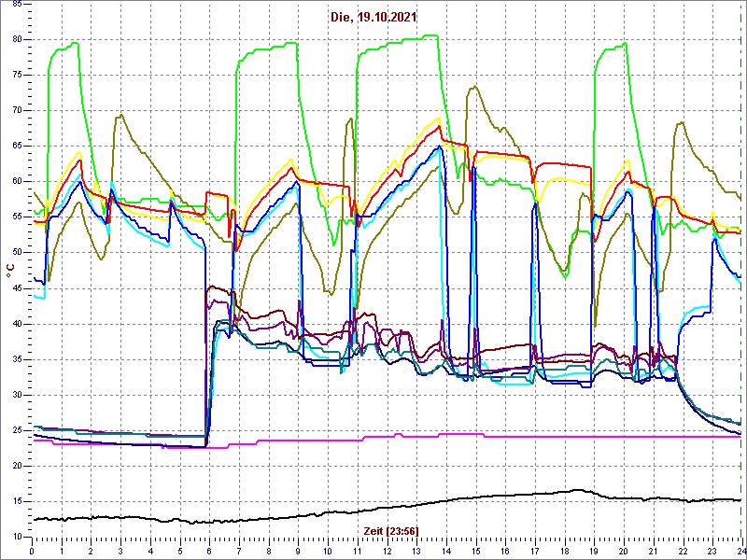Viewport: 747px width, 560px height.
Task: Click hour 9 on the time axis
Action: (x=298, y=552)
